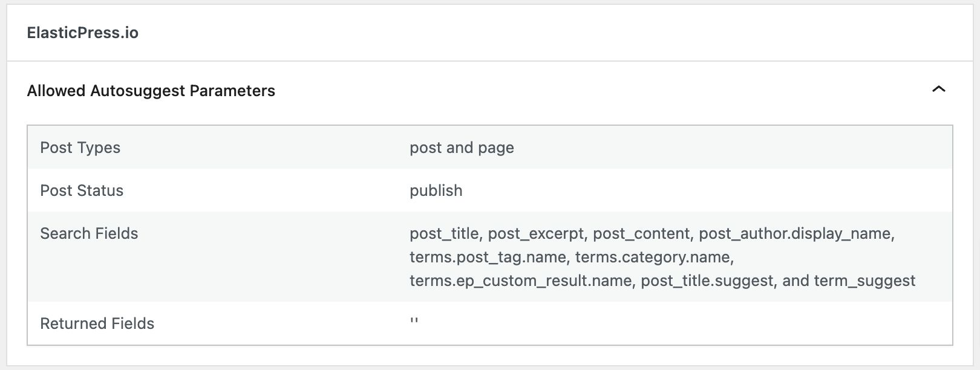The height and width of the screenshot is (370, 980).
Task: Select the ElasticPress.io panel header
Action: pyautogui.click(x=82, y=33)
